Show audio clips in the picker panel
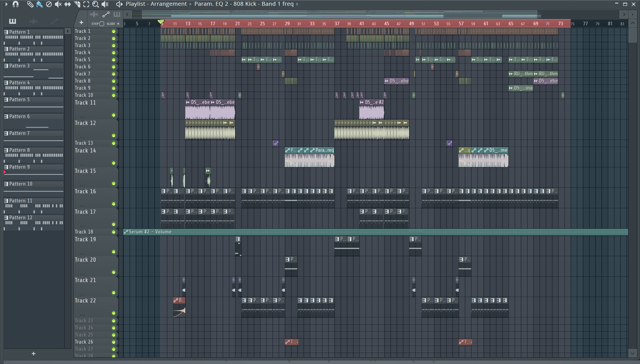640x364 pixels. coord(33,21)
